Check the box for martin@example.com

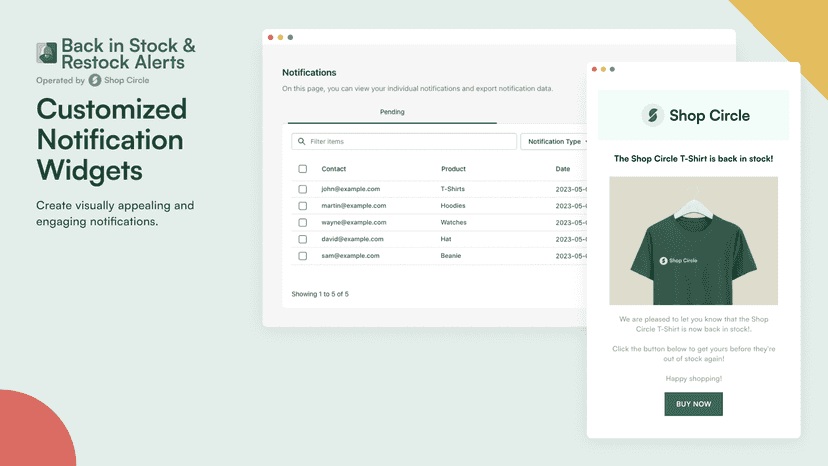pyautogui.click(x=303, y=206)
